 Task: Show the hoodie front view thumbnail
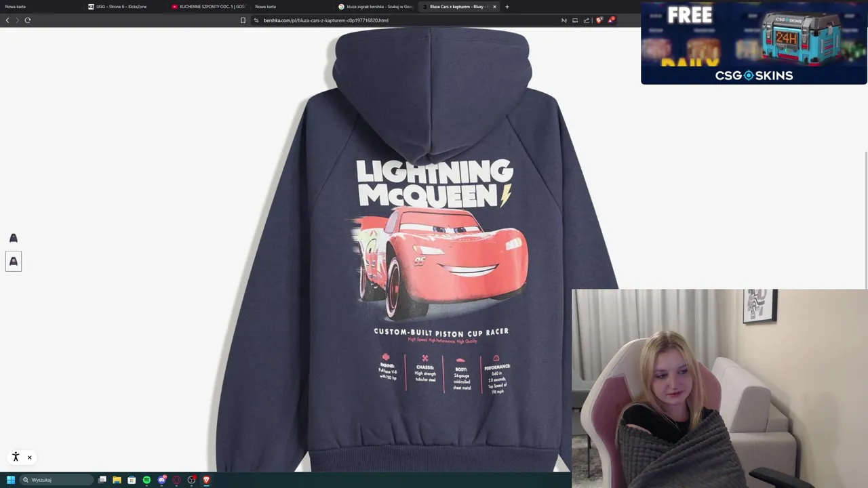[x=14, y=238]
